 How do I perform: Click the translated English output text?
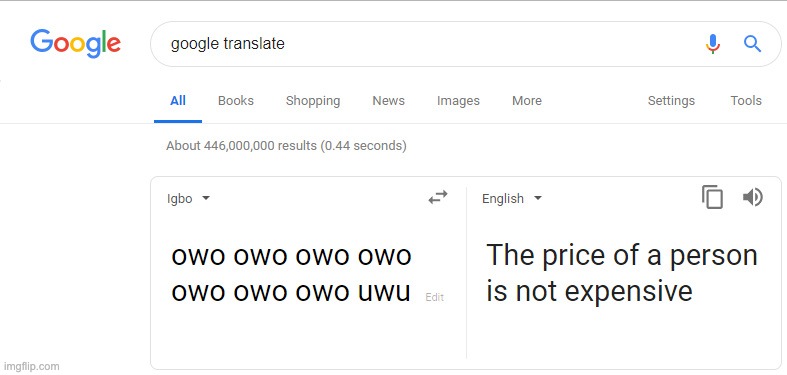point(622,273)
